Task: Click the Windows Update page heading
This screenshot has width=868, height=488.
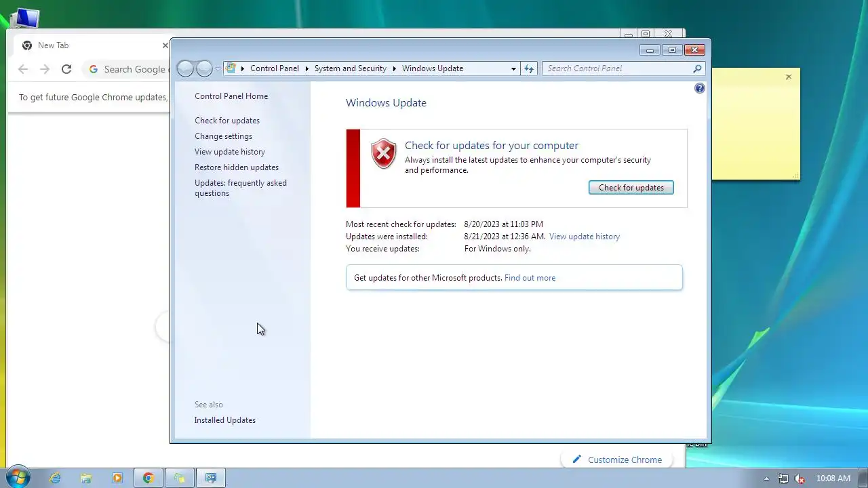Action: (x=386, y=103)
